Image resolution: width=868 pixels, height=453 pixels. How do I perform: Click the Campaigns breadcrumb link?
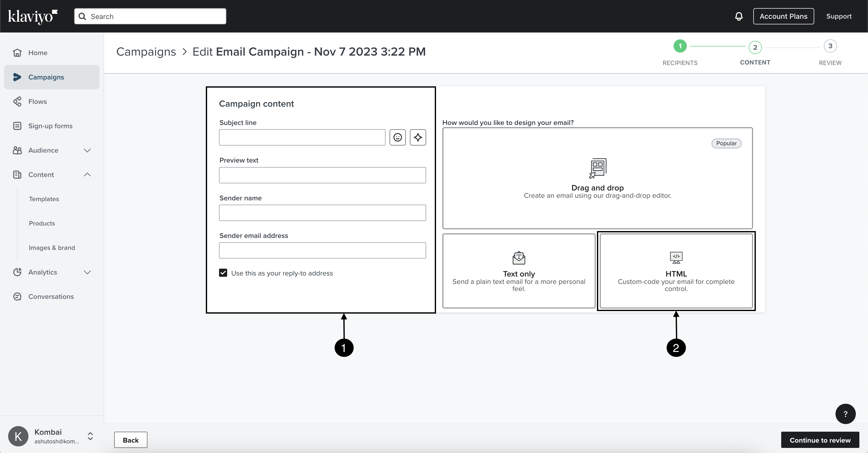pos(146,52)
